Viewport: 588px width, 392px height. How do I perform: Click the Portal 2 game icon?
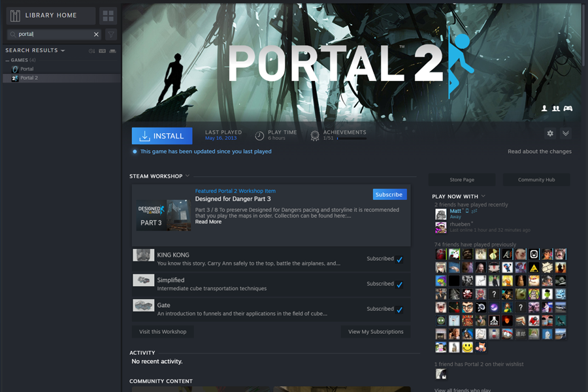(x=15, y=78)
